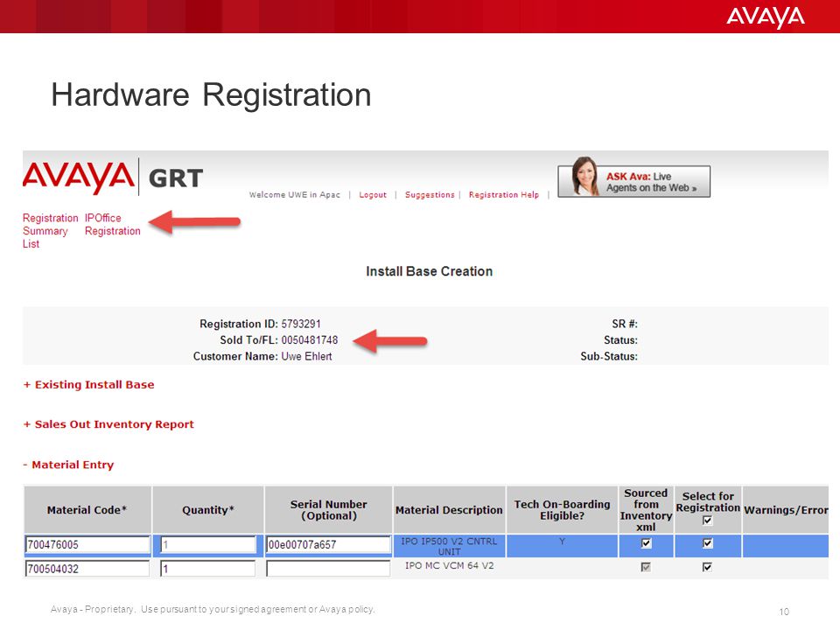This screenshot has height=630, width=840.
Task: Expand the Existing Install Base section
Action: [x=89, y=385]
